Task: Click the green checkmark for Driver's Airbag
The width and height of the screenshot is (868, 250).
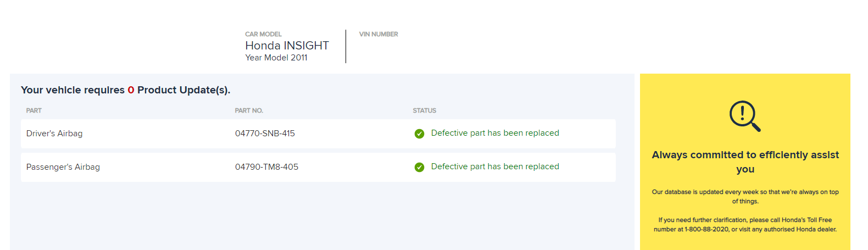Action: pos(419,134)
